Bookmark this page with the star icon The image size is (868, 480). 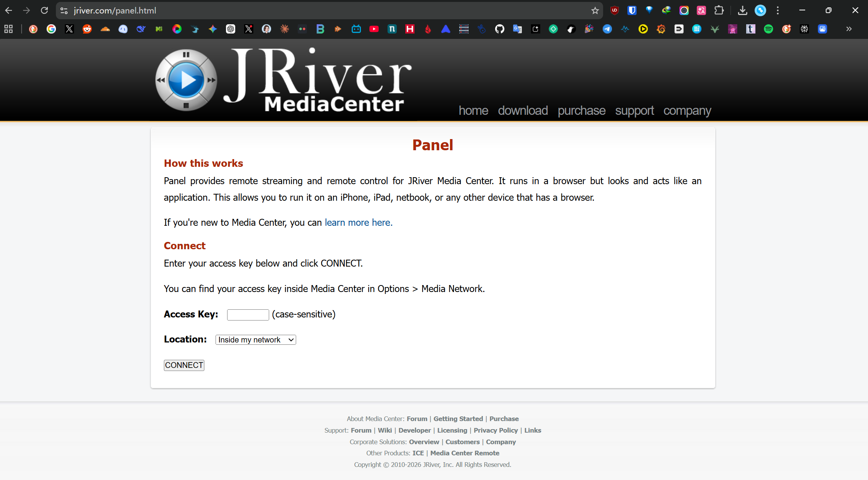595,10
